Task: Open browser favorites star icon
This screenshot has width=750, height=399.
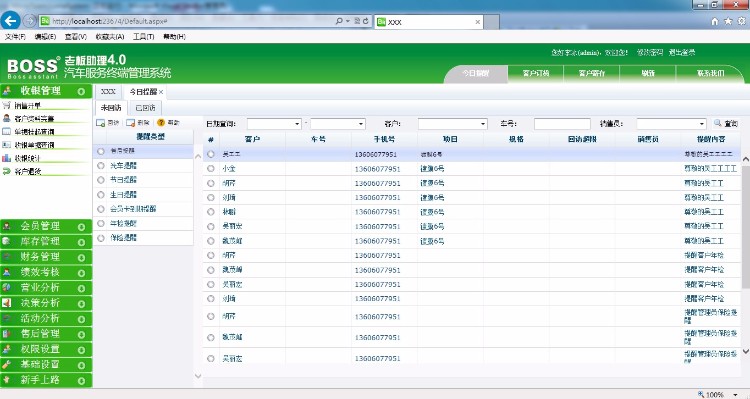Action: (x=728, y=22)
